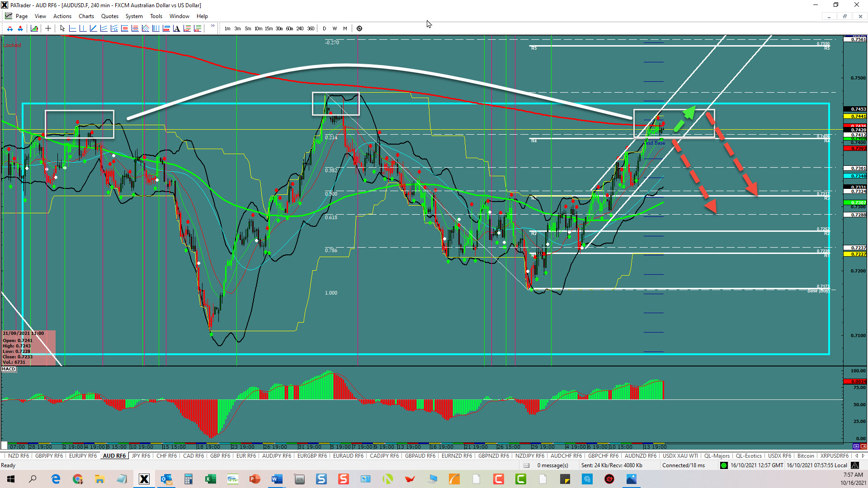This screenshot has height=488, width=868.
Task: Click the MACD indicator label
Action: coord(9,369)
